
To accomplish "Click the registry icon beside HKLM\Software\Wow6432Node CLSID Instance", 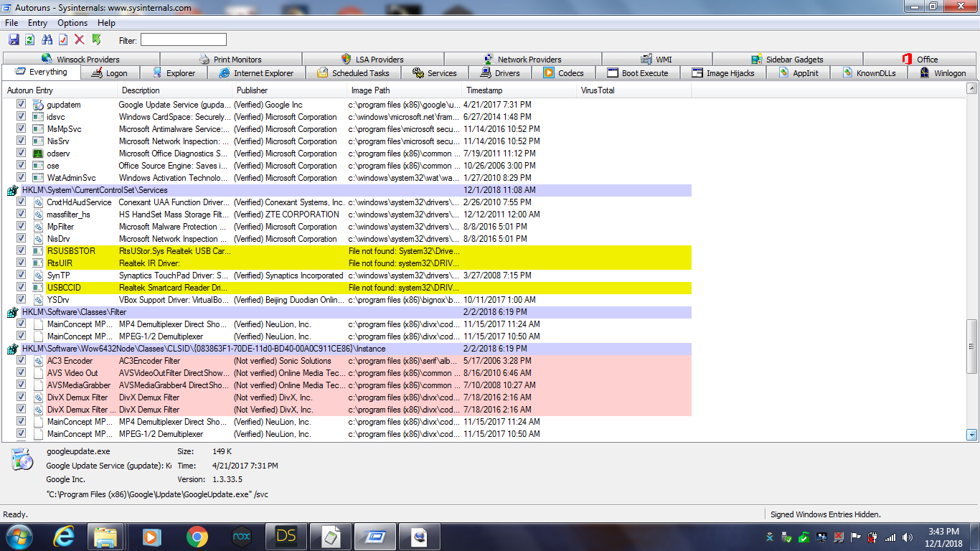I will pyautogui.click(x=13, y=349).
